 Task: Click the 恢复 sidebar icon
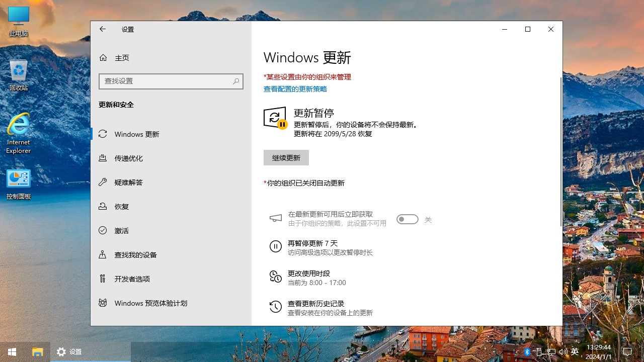pos(103,206)
